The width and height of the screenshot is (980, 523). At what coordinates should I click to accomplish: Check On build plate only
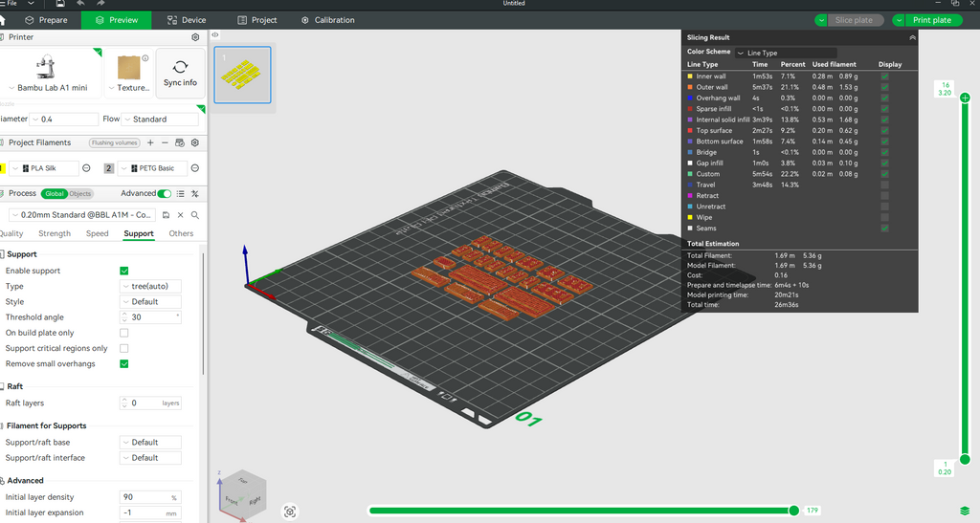(x=124, y=333)
